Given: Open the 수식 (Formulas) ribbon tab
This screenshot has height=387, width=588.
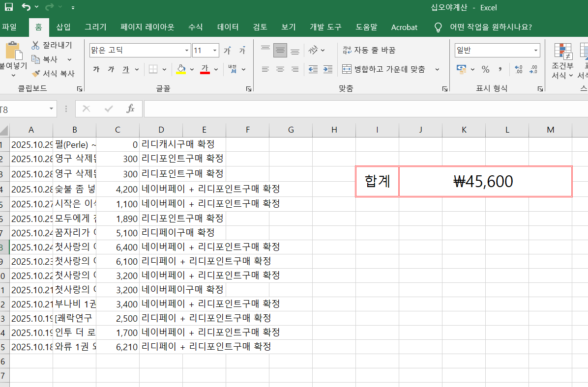Looking at the screenshot, I should (195, 27).
